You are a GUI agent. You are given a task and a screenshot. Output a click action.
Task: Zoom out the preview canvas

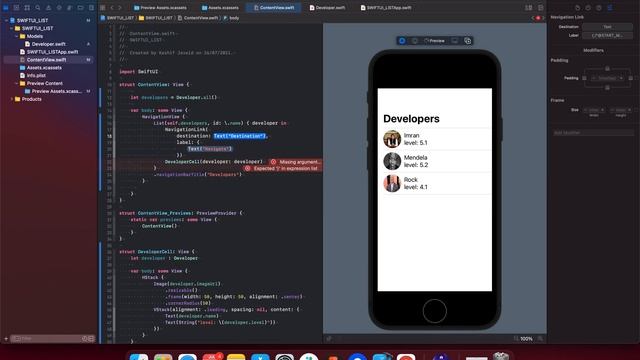[516, 338]
